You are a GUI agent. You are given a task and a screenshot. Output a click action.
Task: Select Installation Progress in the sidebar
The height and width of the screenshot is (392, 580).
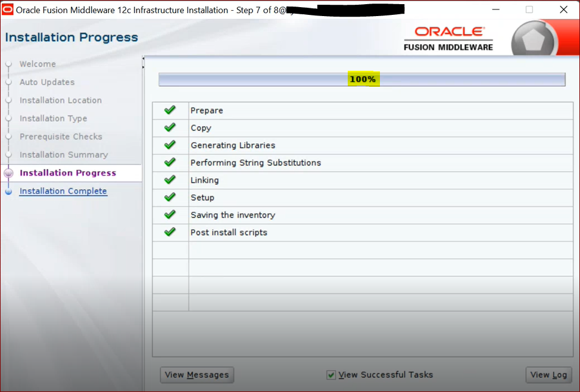point(68,173)
